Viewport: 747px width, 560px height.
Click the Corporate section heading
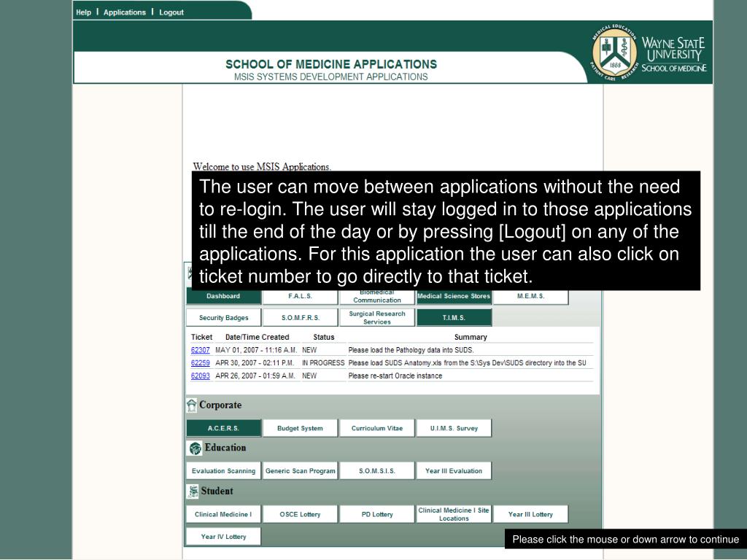coord(220,405)
